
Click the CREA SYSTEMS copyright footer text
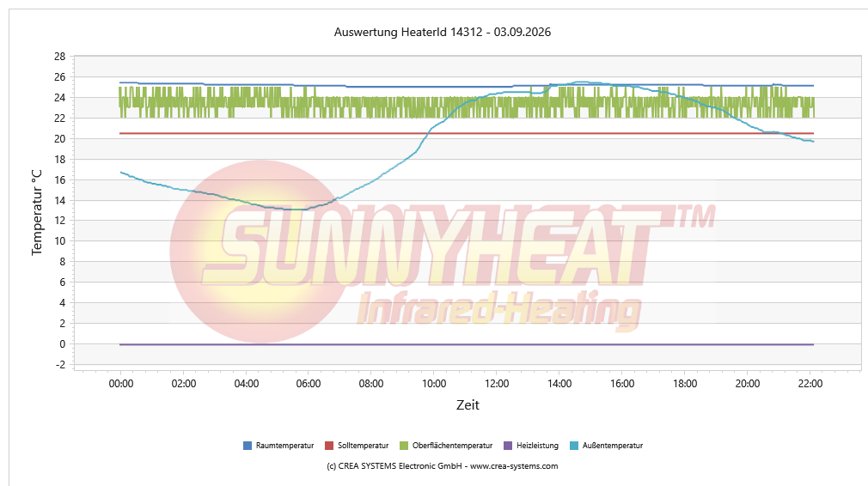(443, 466)
